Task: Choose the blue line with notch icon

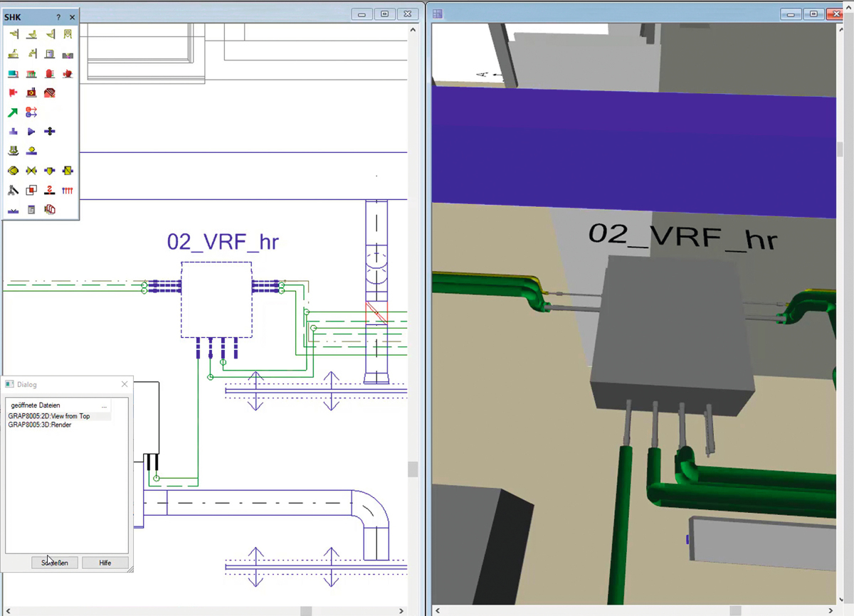Action: (13, 211)
